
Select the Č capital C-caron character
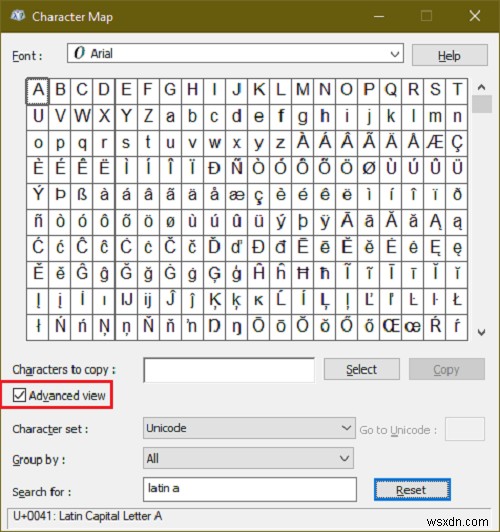170,248
